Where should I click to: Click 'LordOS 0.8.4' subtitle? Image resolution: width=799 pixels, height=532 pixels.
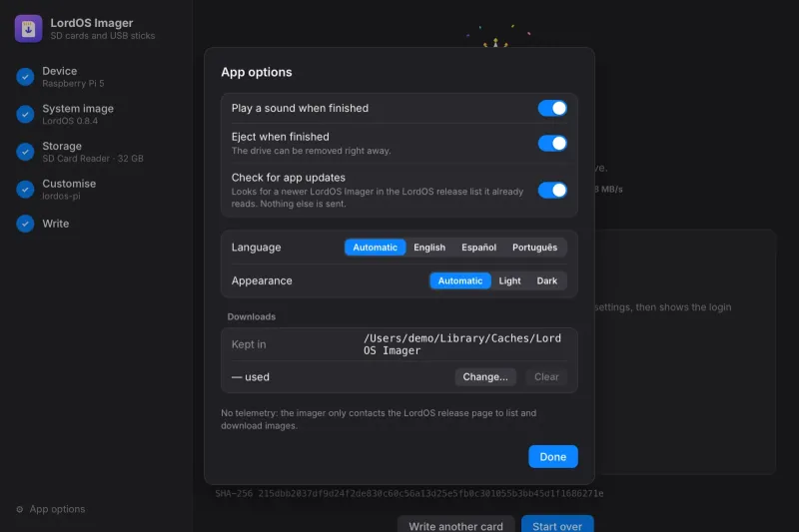click(70, 121)
